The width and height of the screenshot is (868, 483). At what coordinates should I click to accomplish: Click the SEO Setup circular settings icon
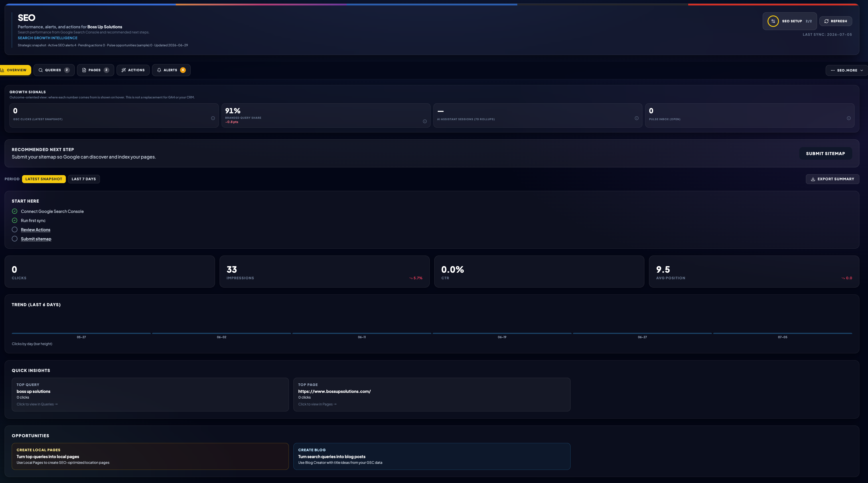pyautogui.click(x=773, y=21)
